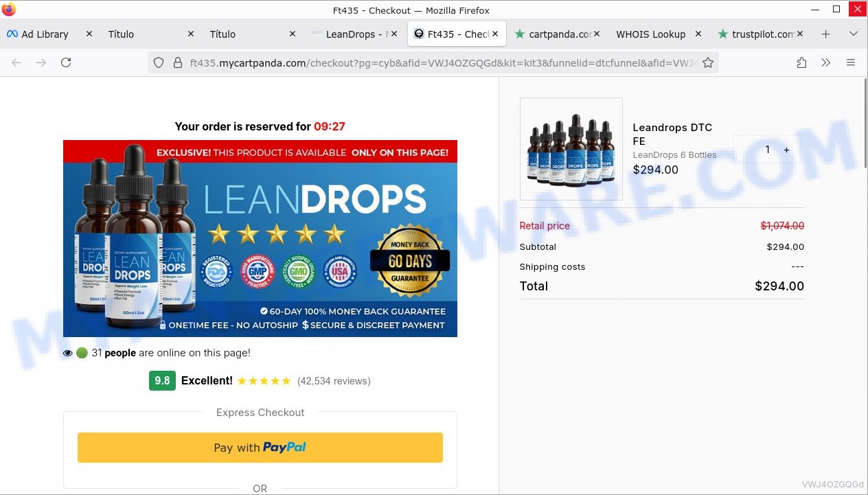Expand the list all tabs dropdown
This screenshot has width=868, height=495.
click(x=854, y=34)
